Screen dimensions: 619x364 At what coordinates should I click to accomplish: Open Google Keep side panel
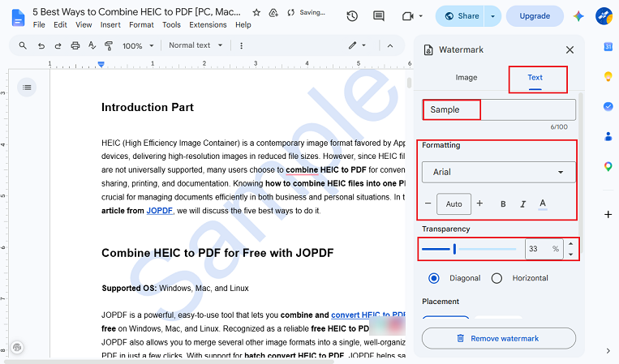608,76
